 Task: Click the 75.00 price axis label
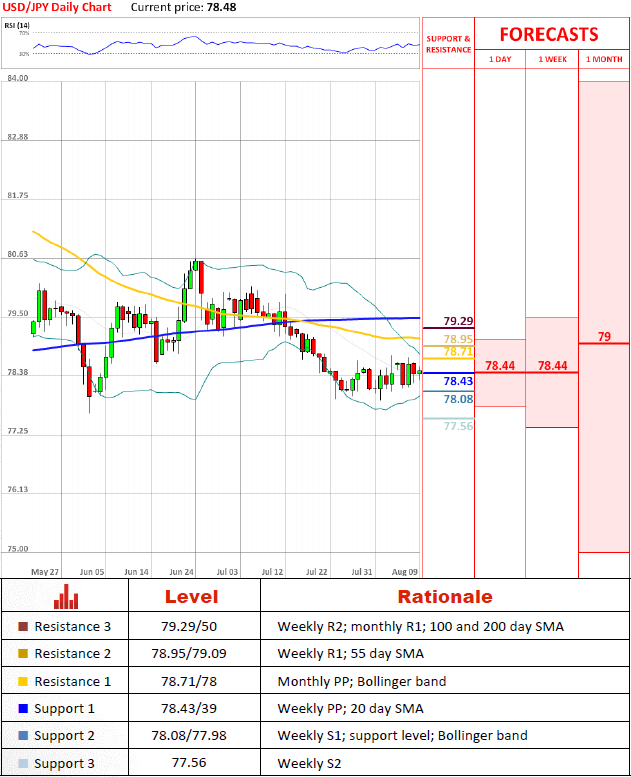[x=18, y=549]
